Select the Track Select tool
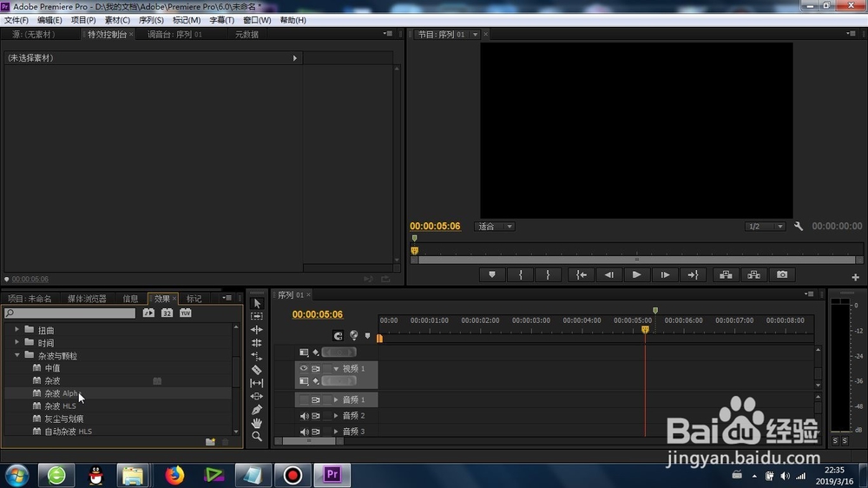868x488 pixels. click(x=257, y=316)
